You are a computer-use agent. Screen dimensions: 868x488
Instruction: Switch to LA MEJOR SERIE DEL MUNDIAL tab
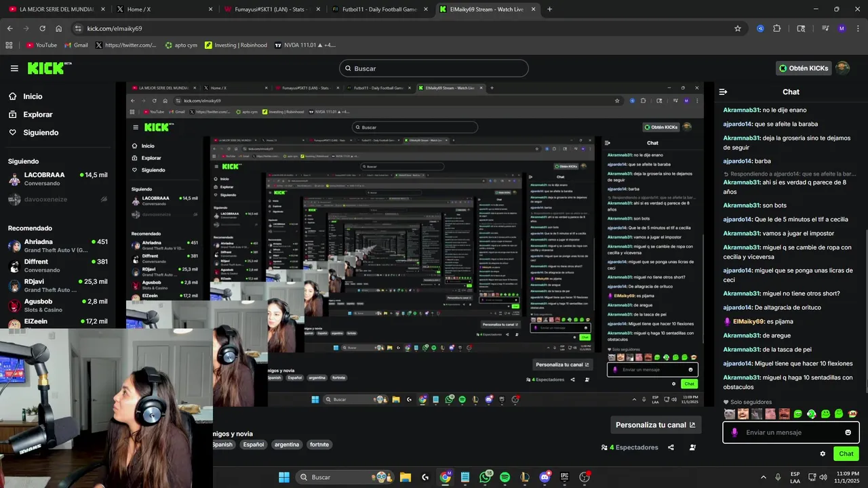click(x=56, y=9)
